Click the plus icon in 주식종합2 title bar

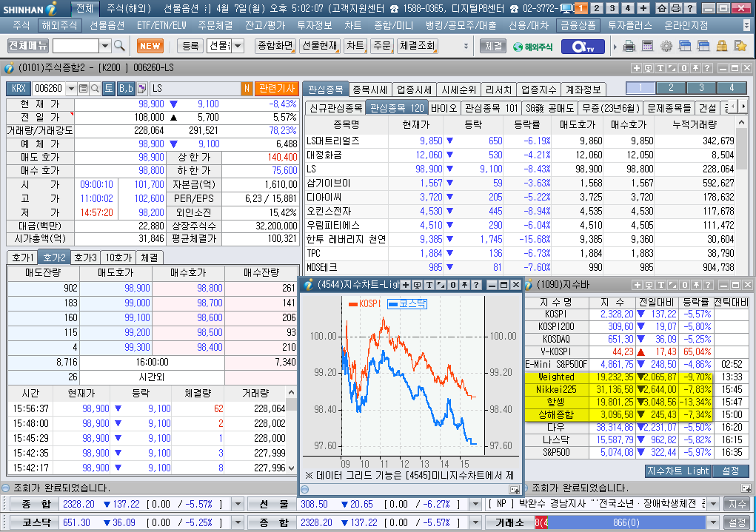click(x=637, y=68)
